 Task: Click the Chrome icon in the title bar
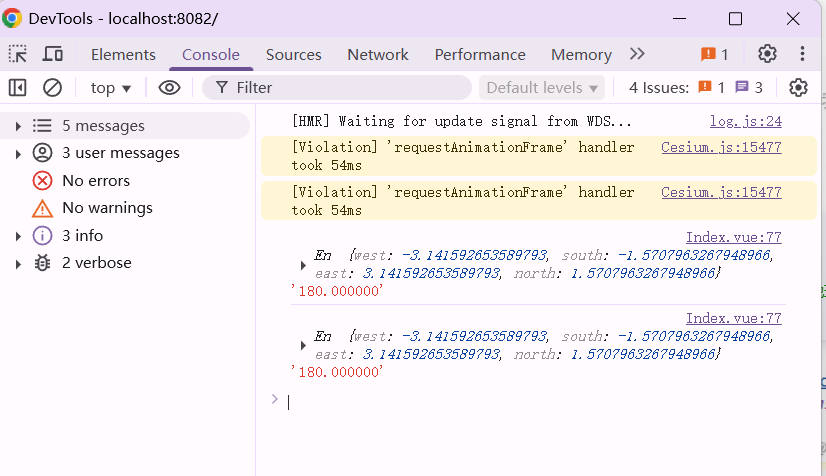(x=12, y=18)
